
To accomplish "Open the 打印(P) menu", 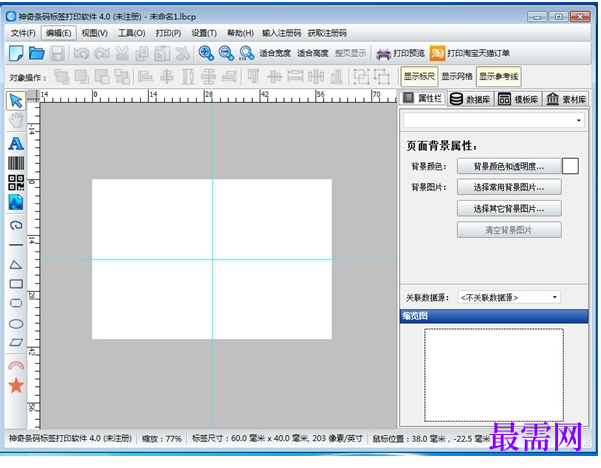I will point(168,33).
